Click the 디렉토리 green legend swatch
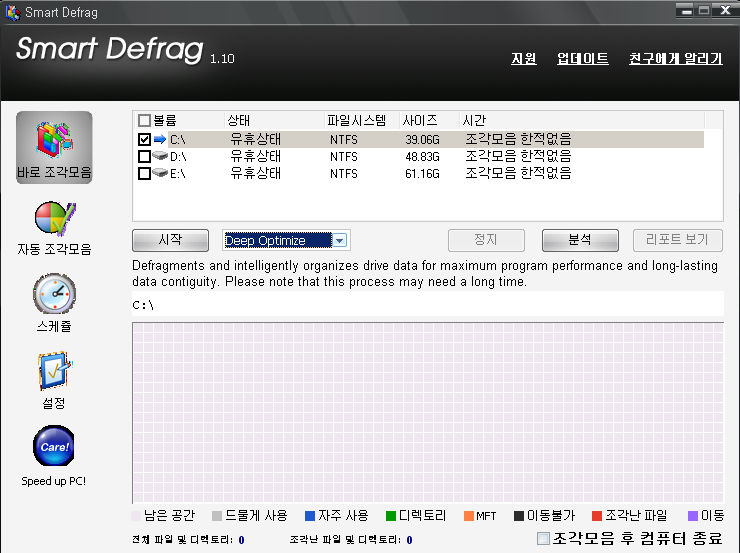 pos(391,516)
